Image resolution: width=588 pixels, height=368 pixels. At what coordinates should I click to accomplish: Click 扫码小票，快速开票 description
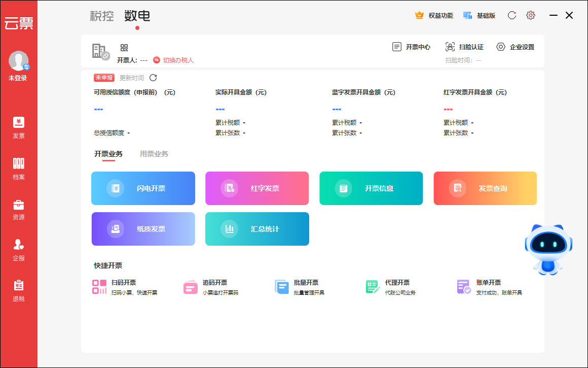[x=134, y=292]
